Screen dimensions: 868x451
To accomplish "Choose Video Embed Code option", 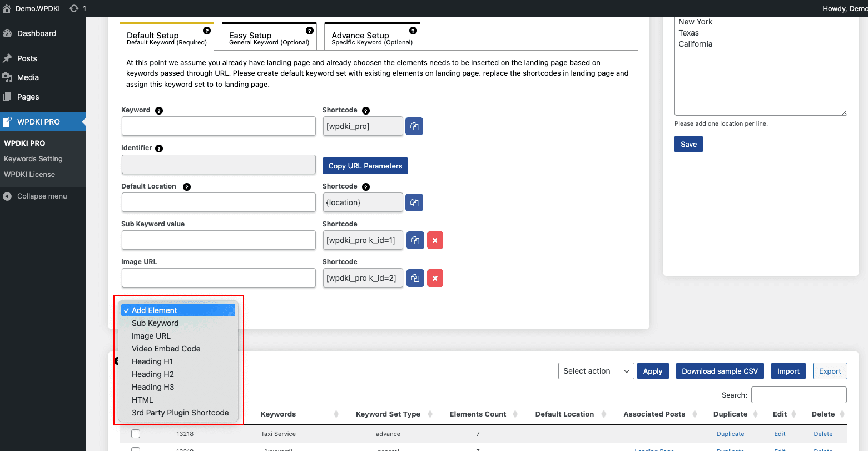I will click(178, 349).
